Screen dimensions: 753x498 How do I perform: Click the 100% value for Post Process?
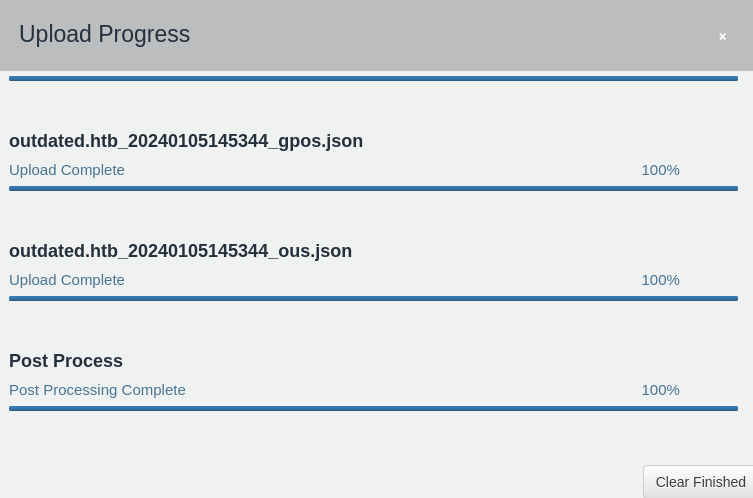[x=660, y=390]
